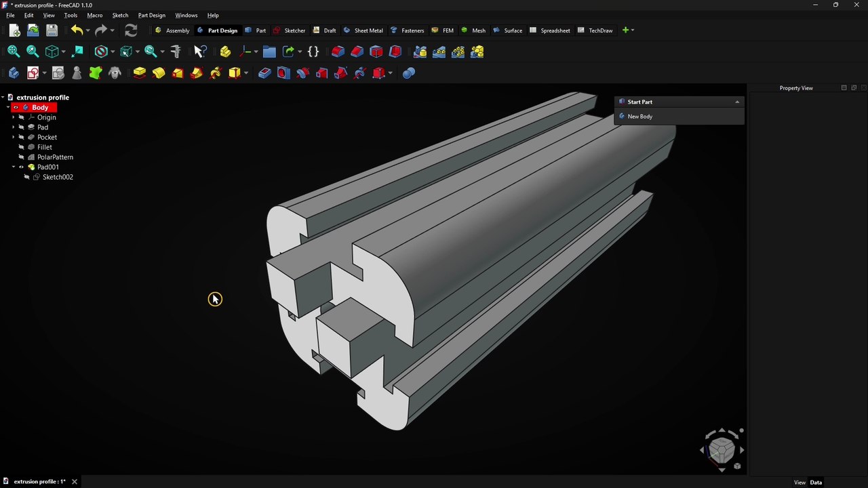Viewport: 868px width, 488px height.
Task: Collapse the Body tree node
Action: (x=8, y=108)
